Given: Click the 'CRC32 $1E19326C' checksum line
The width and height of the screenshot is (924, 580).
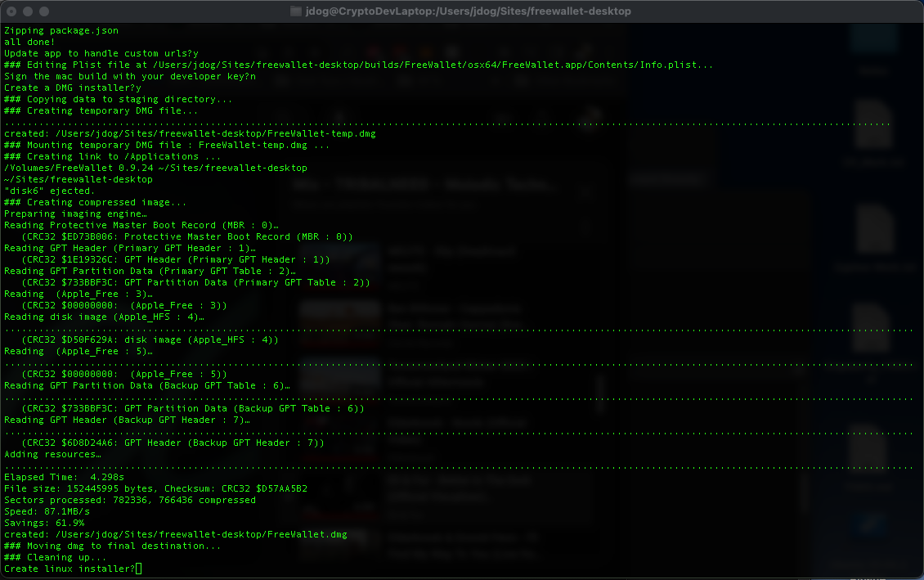Looking at the screenshot, I should coord(176,260).
